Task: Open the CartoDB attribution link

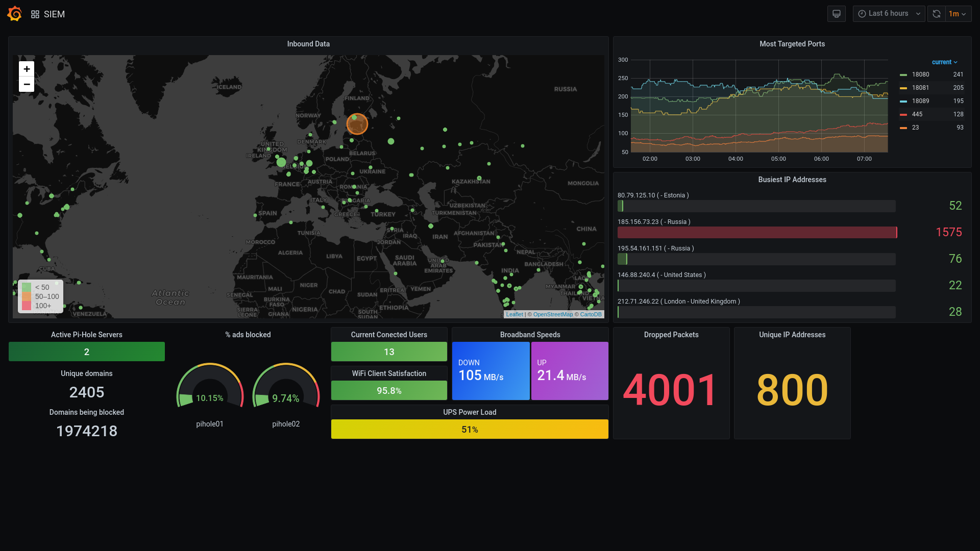Action: (591, 314)
